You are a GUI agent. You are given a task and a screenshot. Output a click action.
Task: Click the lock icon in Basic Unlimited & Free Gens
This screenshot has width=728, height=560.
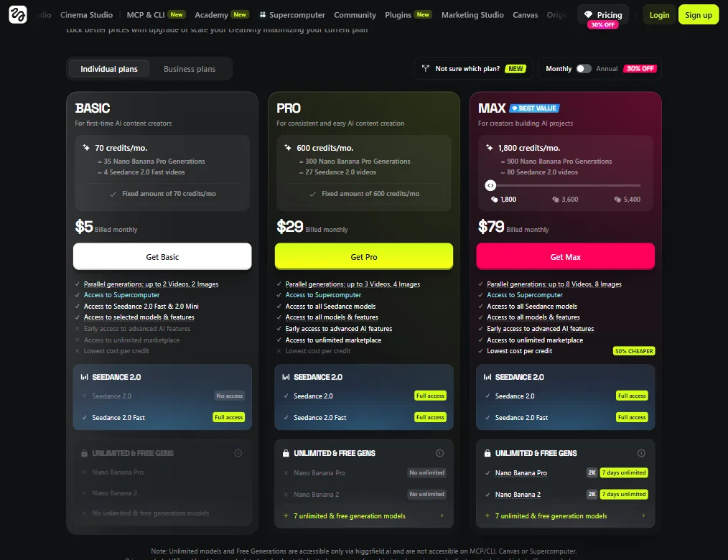pos(84,453)
